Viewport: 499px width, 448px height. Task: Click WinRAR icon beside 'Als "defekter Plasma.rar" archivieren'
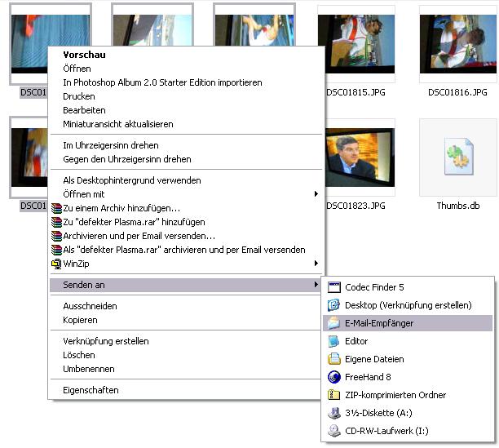56,250
